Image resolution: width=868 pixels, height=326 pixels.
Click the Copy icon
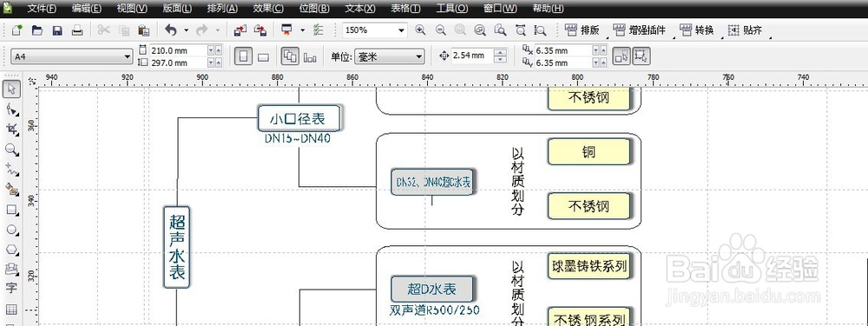click(123, 30)
